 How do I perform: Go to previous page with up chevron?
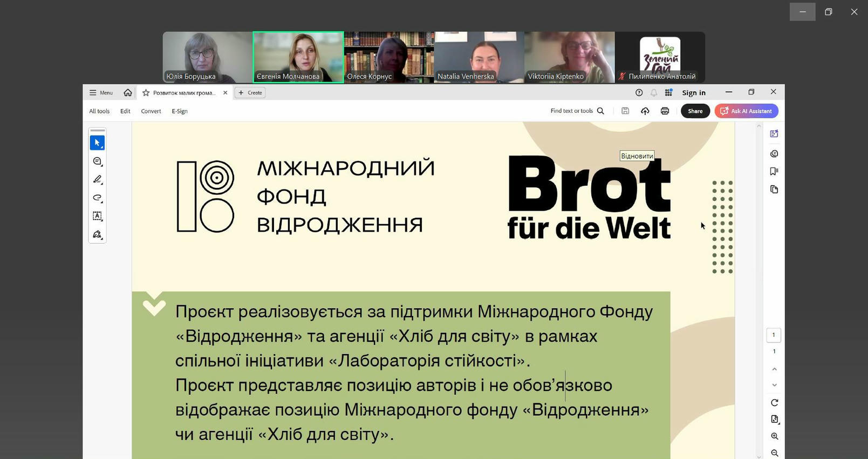[x=774, y=369]
